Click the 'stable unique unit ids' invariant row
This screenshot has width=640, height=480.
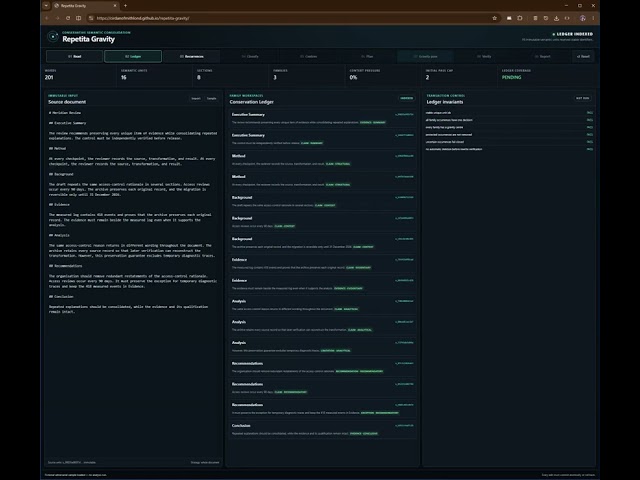click(509, 113)
